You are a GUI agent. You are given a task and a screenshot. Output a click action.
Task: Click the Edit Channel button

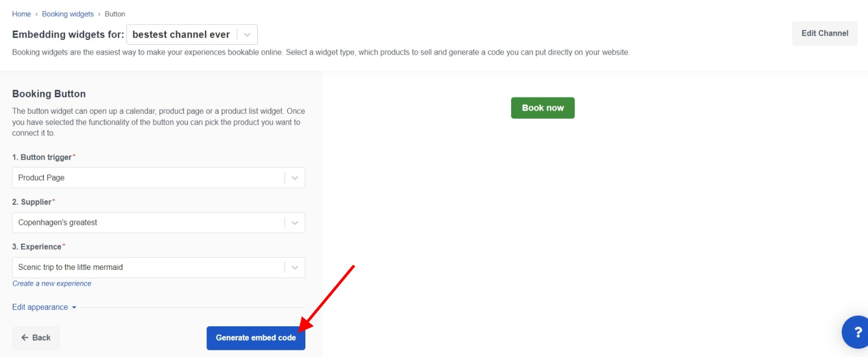824,33
